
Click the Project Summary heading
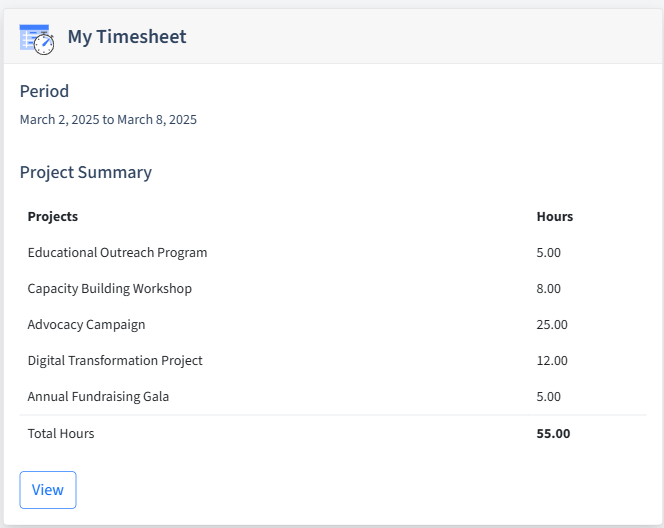[x=86, y=172]
